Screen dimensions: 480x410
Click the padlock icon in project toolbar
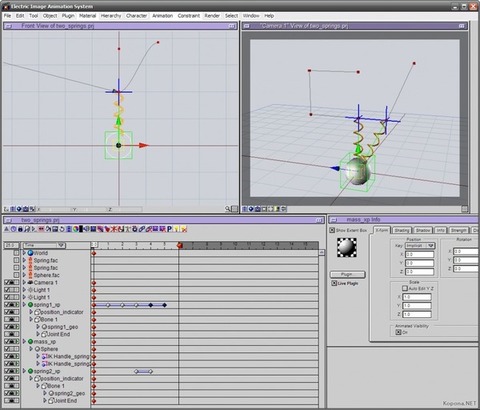pos(20,229)
